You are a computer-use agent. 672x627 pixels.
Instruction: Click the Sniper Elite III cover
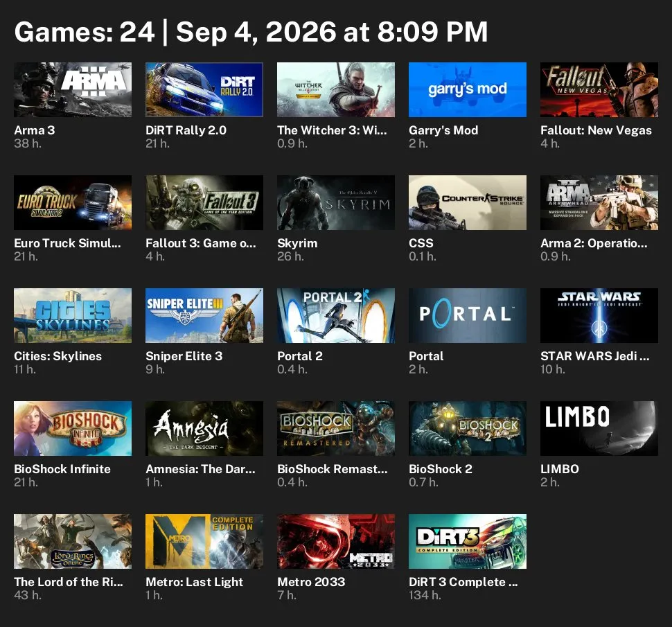(x=204, y=315)
